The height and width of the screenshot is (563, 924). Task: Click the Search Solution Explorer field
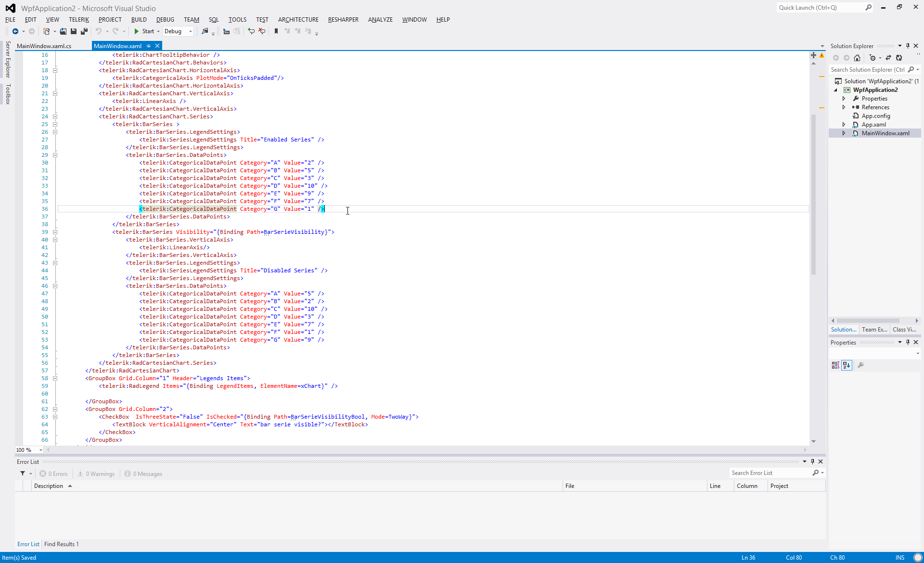868,70
